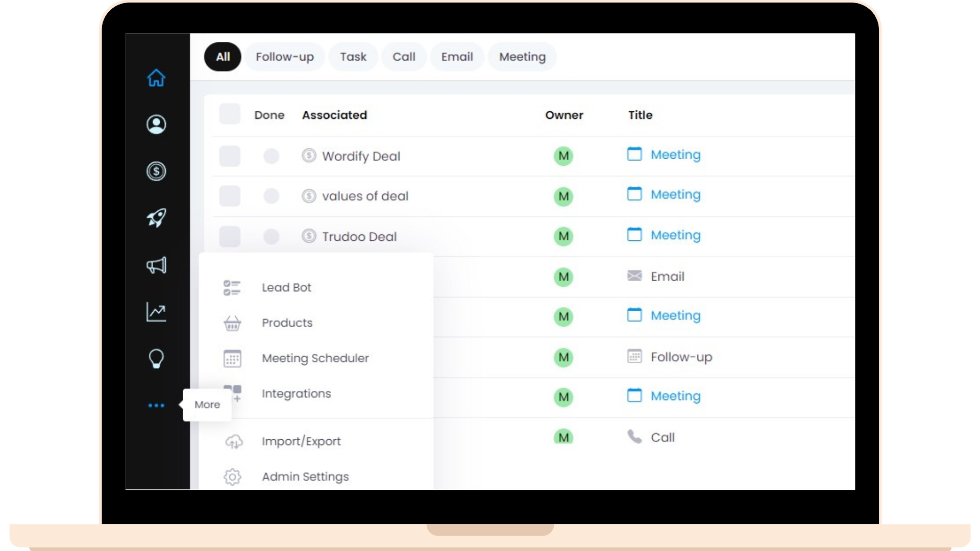
Task: Click the three-dots More icon
Action: pos(156,406)
